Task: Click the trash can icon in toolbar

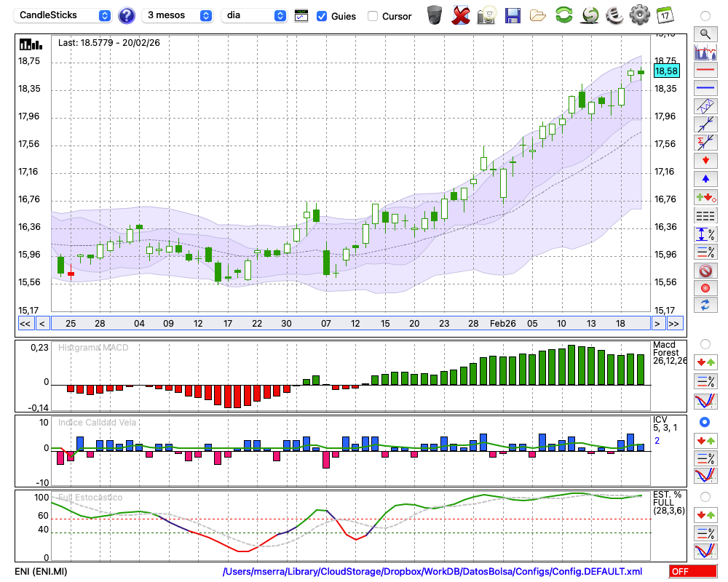Action: tap(435, 15)
